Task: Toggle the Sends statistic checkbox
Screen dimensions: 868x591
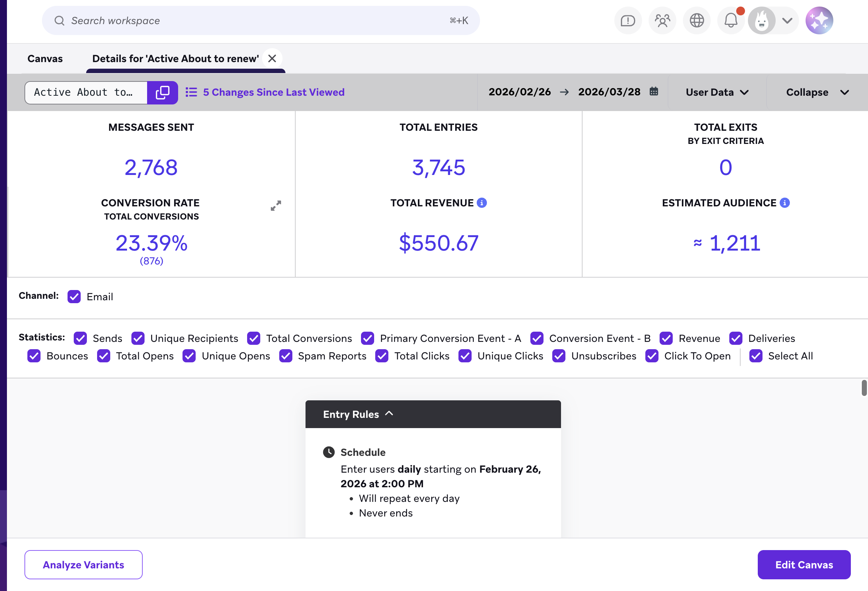Action: click(80, 338)
